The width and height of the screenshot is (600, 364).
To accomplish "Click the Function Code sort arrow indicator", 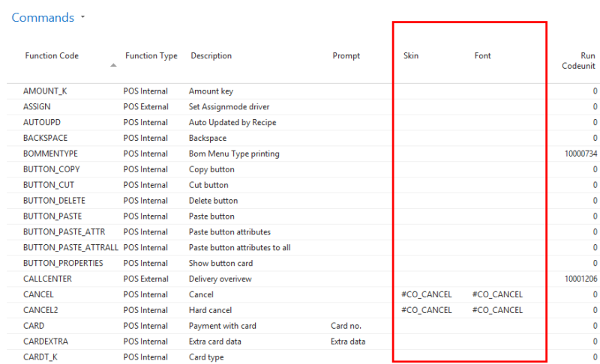I will click(x=113, y=65).
